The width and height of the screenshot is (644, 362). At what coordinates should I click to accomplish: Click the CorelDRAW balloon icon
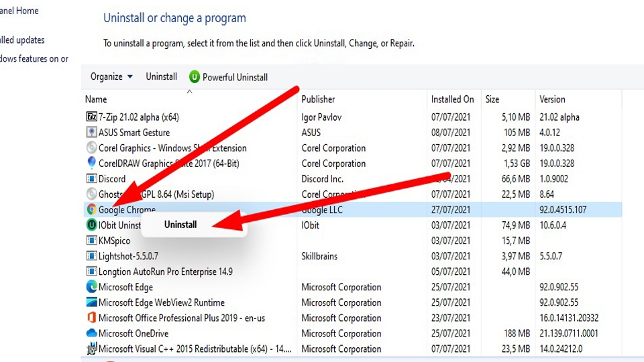pyautogui.click(x=91, y=163)
